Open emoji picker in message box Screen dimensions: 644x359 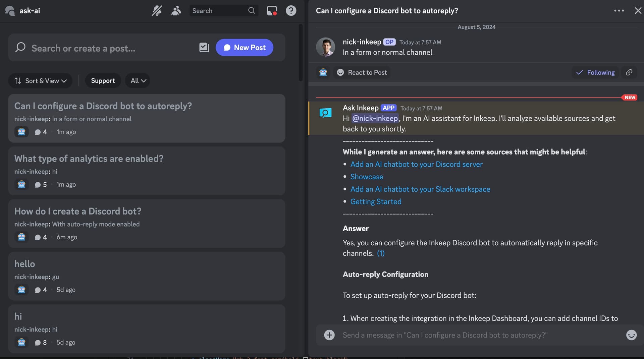click(631, 335)
